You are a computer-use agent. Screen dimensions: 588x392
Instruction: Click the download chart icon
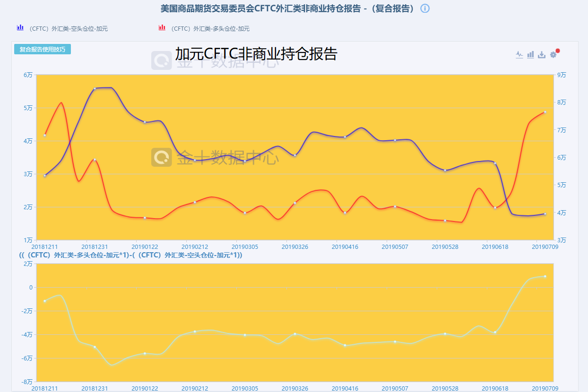tap(542, 55)
